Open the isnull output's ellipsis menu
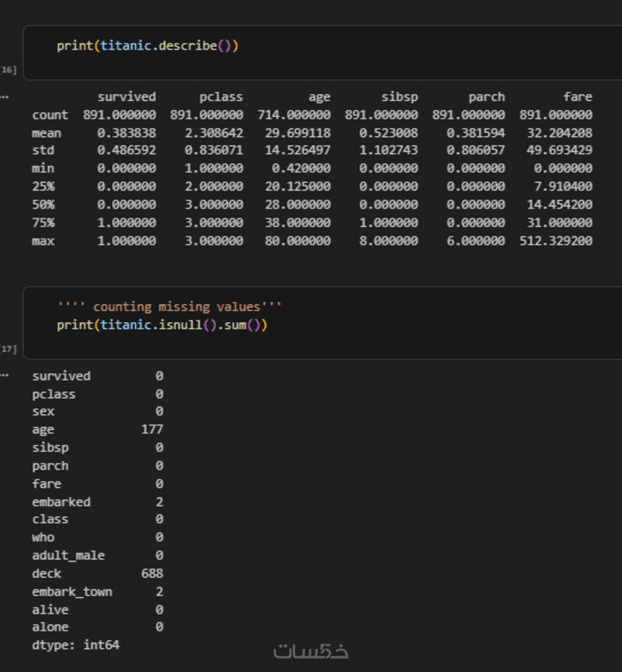The height and width of the screenshot is (672, 622). [5, 375]
